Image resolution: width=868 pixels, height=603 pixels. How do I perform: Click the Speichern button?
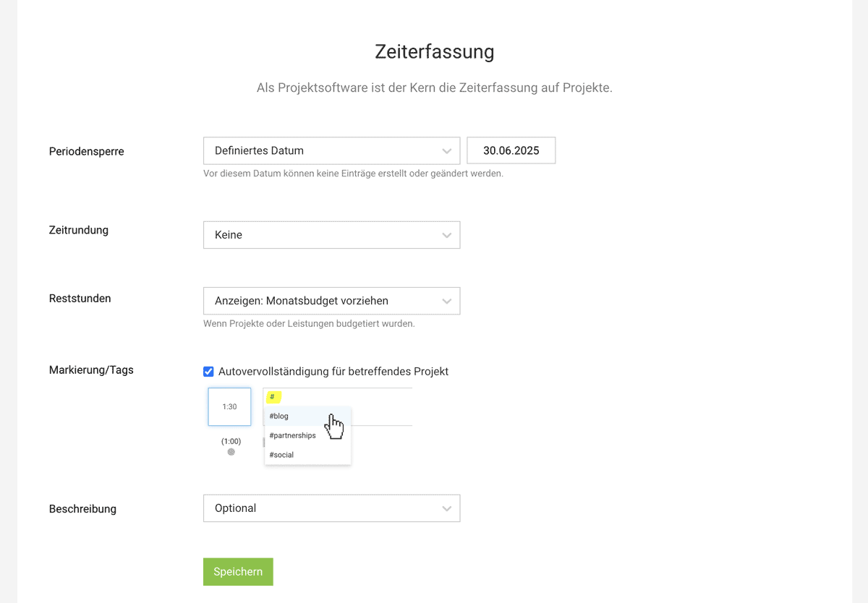point(238,571)
